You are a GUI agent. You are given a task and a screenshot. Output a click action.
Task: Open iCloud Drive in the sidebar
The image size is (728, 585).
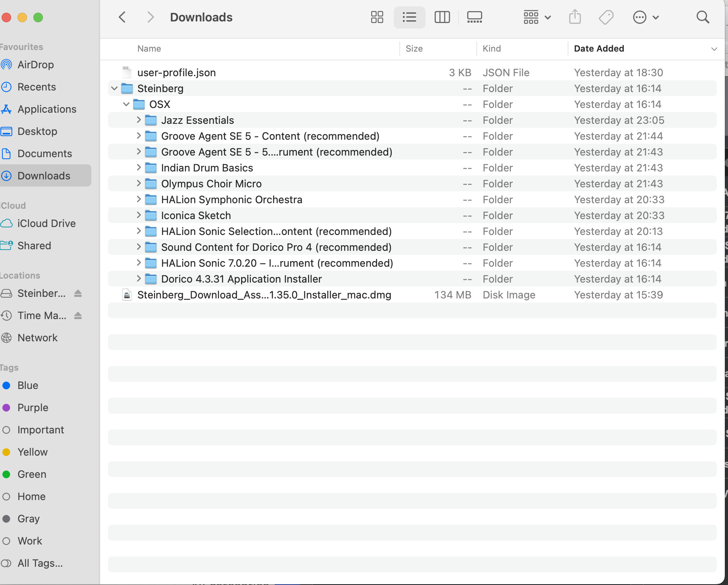[x=46, y=223]
